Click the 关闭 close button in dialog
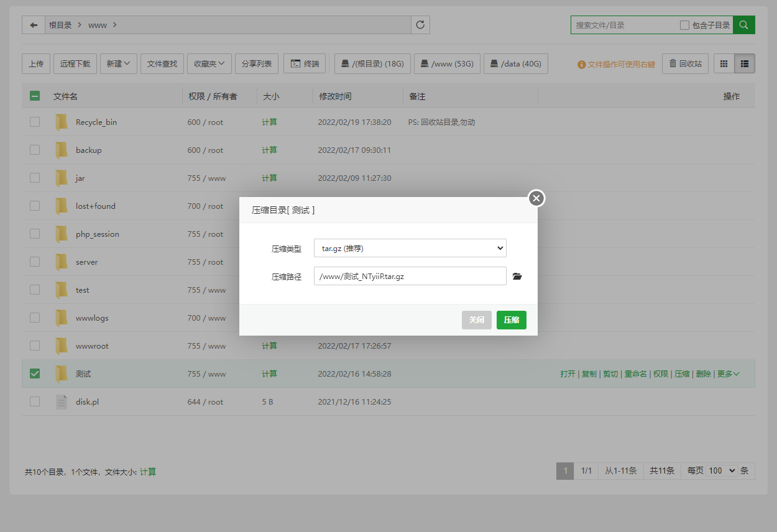Screen dimensions: 777x532 [476, 320]
